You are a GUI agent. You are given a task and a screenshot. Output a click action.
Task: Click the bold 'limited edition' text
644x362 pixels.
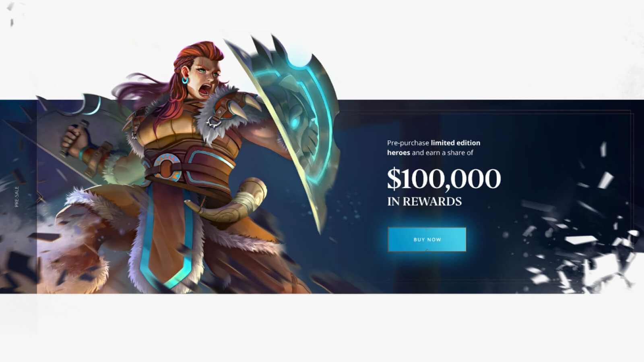pos(455,143)
